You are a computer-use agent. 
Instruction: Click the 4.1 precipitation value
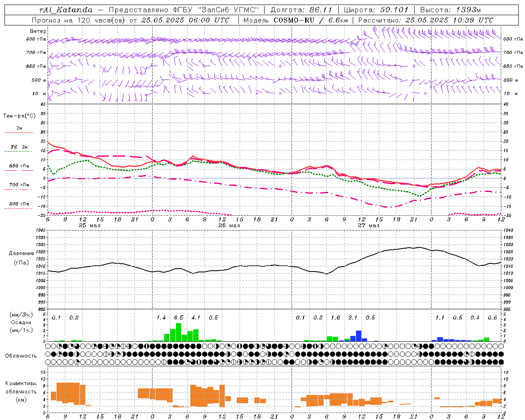(196, 318)
